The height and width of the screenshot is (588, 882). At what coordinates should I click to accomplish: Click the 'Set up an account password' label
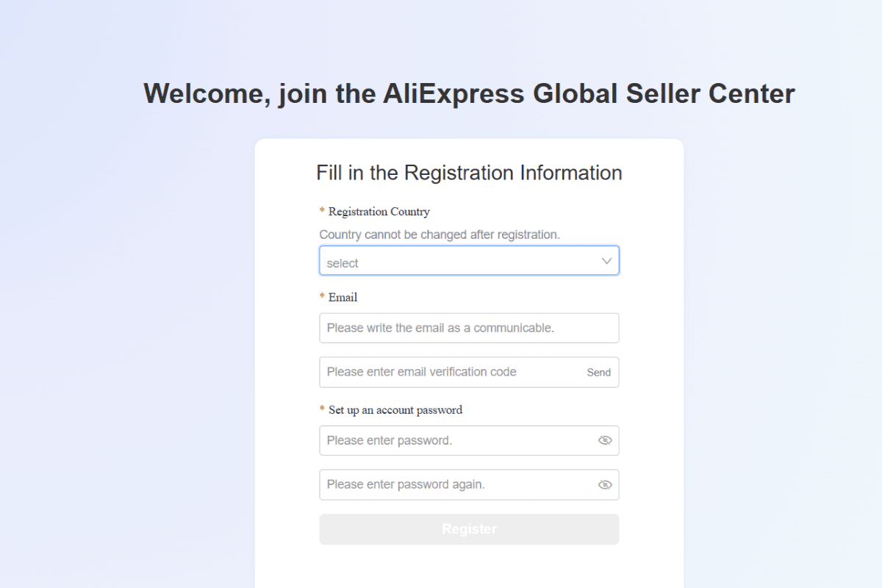click(395, 410)
